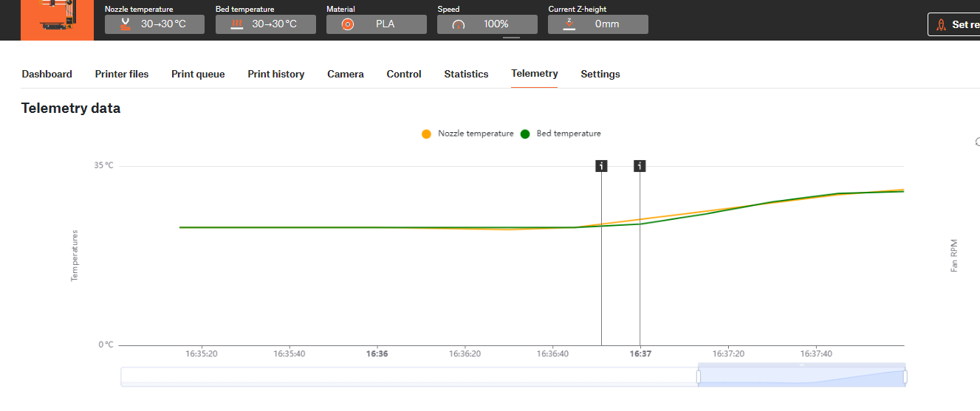Viewport: 980px width, 411px height.
Task: Click the highlighted range selection in the overview
Action: point(802,376)
